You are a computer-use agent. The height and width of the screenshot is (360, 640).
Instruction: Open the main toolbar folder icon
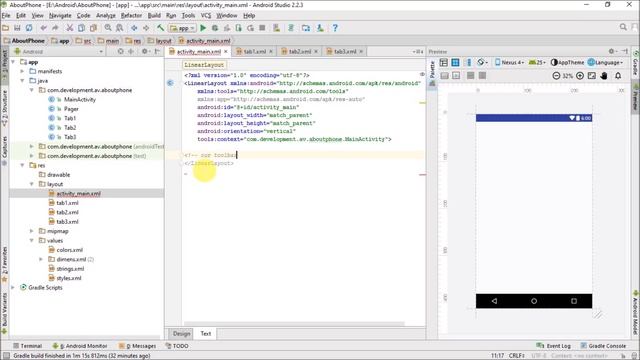coord(5,28)
